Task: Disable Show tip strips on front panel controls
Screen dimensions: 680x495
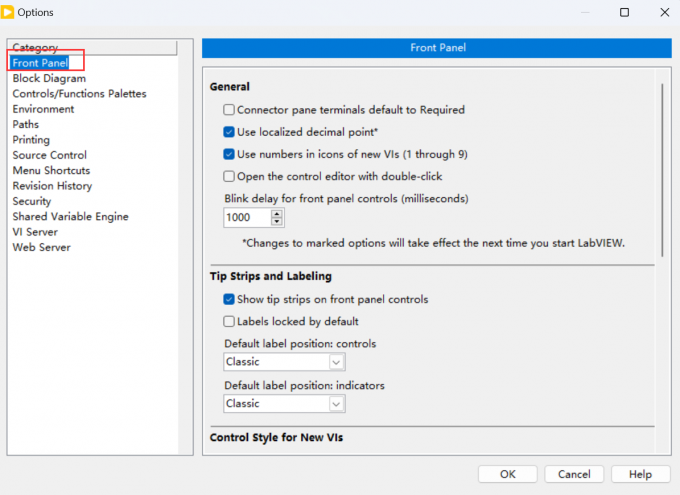Action: pos(229,299)
